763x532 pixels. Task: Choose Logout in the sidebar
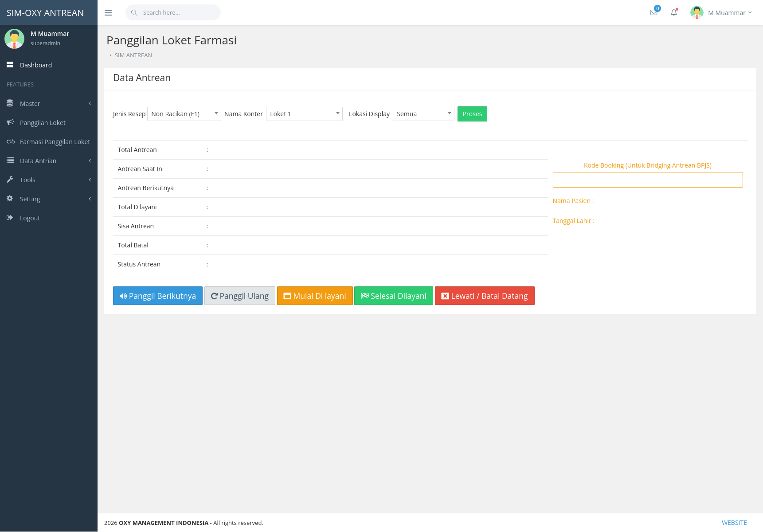point(49,218)
